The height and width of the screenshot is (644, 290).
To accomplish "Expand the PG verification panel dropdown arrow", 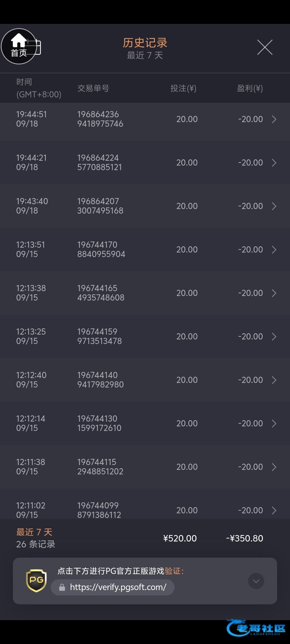I will coord(256,581).
